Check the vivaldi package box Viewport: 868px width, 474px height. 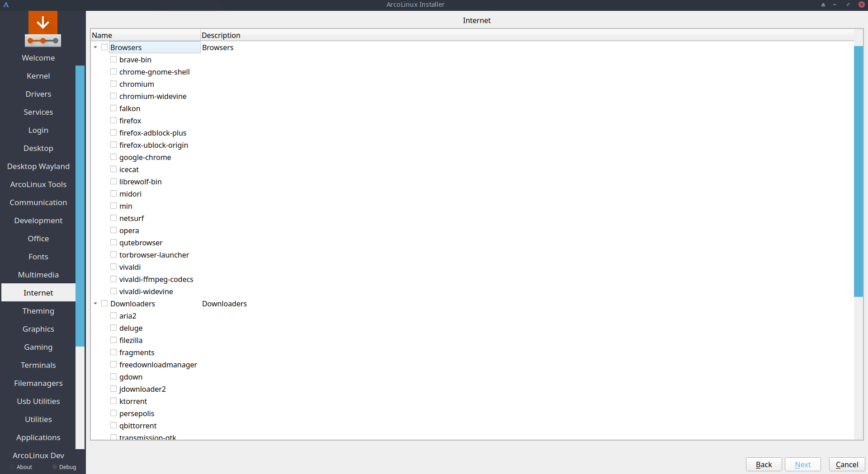click(113, 267)
